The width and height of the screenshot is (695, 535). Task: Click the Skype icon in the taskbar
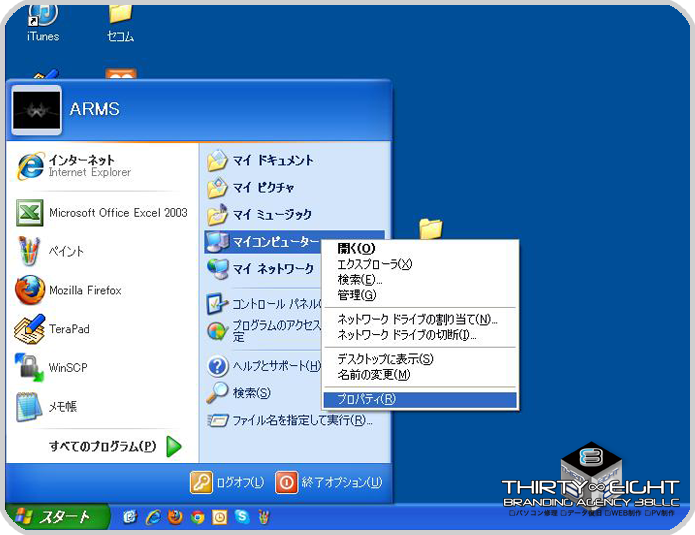[x=242, y=517]
